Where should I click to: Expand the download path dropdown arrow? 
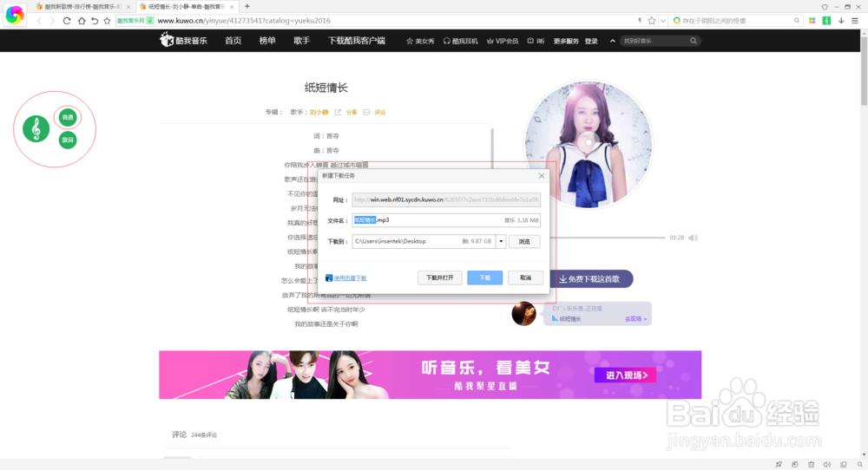pyautogui.click(x=501, y=242)
